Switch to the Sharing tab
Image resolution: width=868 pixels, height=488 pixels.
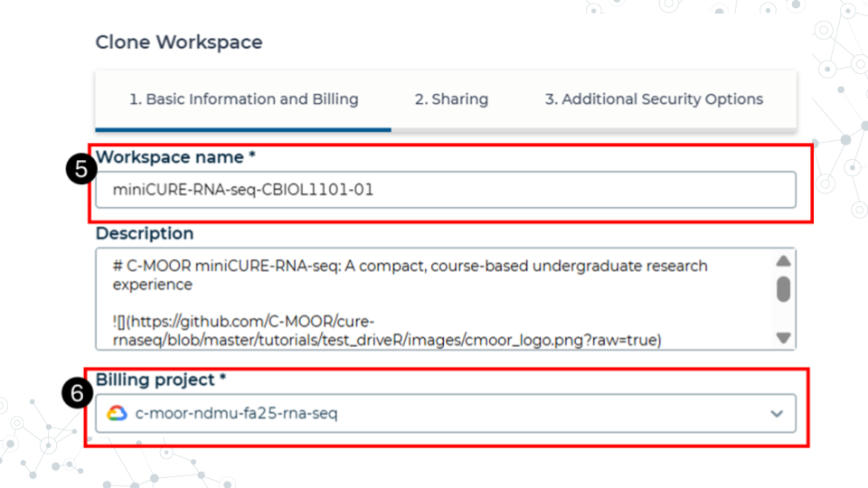pyautogui.click(x=451, y=99)
